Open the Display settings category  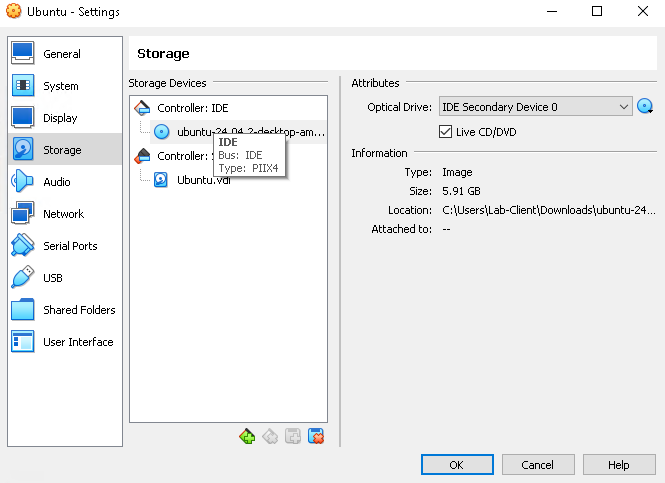pyautogui.click(x=65, y=118)
